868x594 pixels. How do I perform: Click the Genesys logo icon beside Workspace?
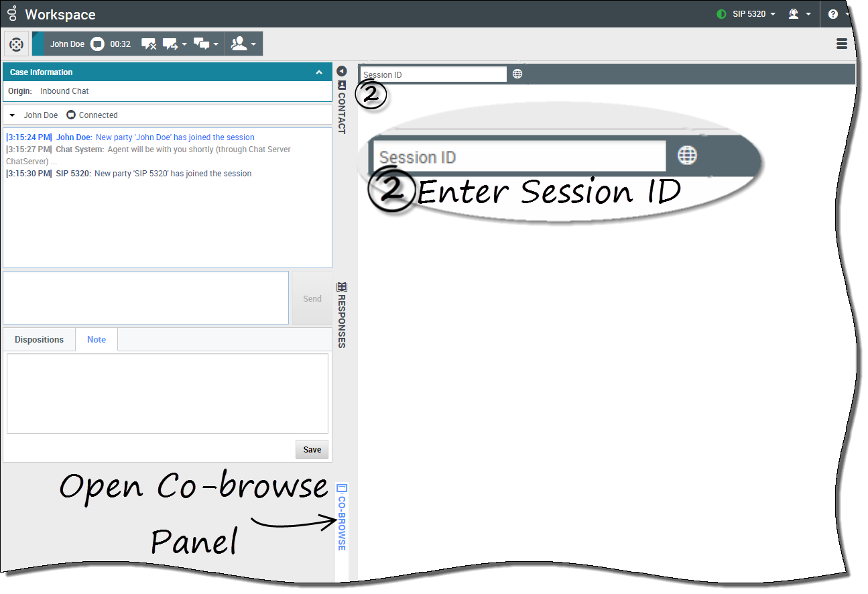[x=13, y=13]
